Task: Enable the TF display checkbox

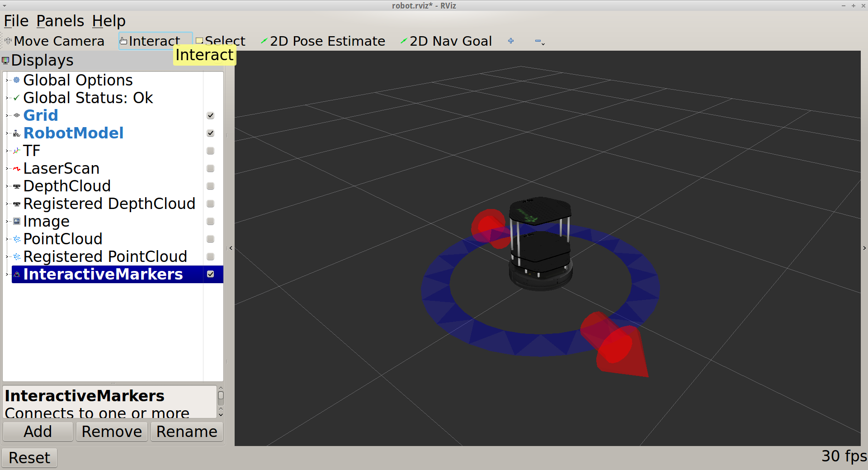Action: (x=210, y=151)
